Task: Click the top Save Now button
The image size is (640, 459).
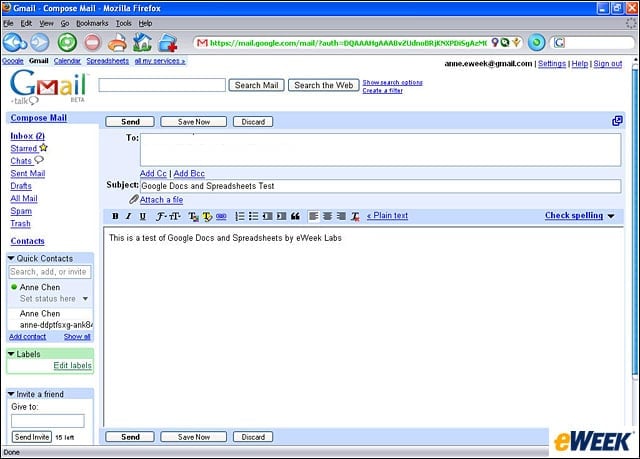Action: pos(193,122)
